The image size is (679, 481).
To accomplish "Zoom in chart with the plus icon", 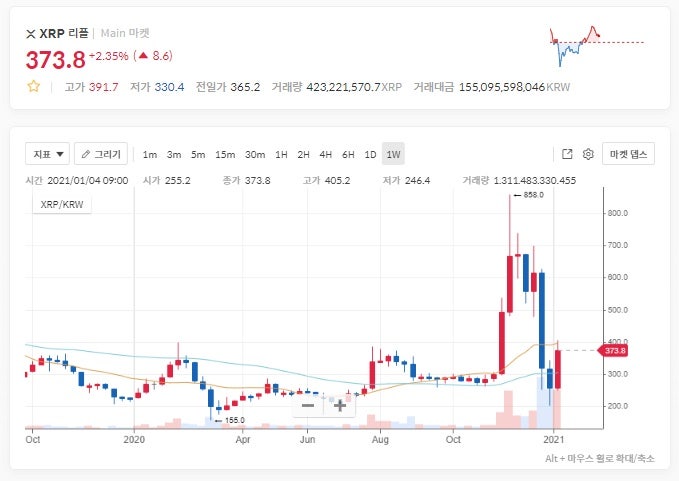I will pos(340,406).
